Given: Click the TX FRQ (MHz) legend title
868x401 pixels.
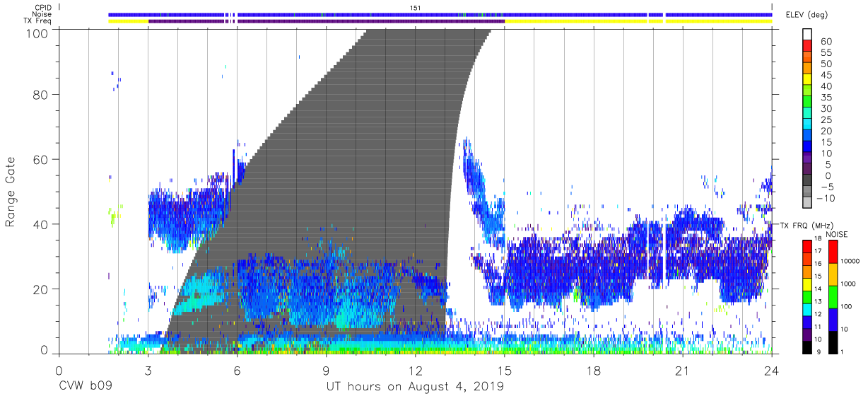Looking at the screenshot, I should click(x=807, y=225).
